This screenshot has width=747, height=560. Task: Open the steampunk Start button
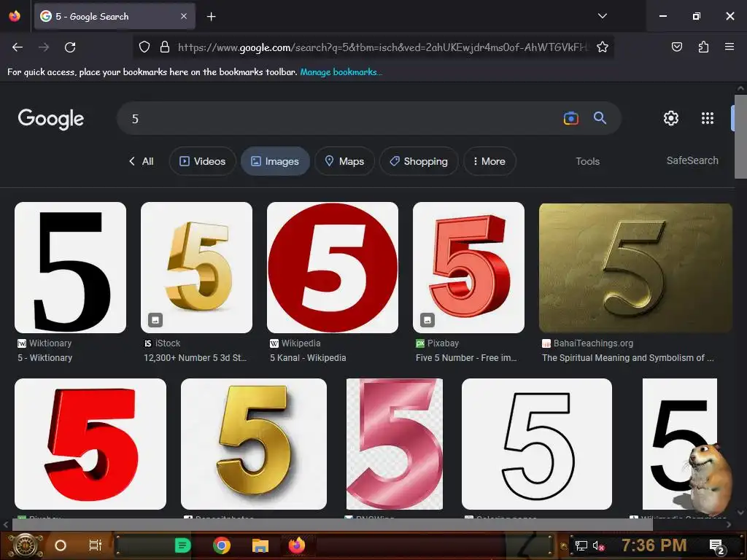coord(25,545)
